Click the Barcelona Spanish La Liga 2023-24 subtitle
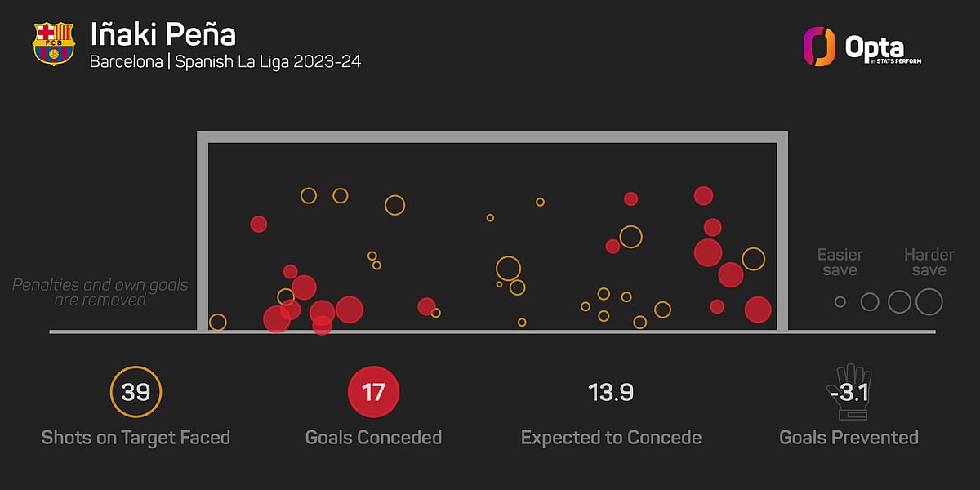The image size is (980, 490). click(x=225, y=62)
